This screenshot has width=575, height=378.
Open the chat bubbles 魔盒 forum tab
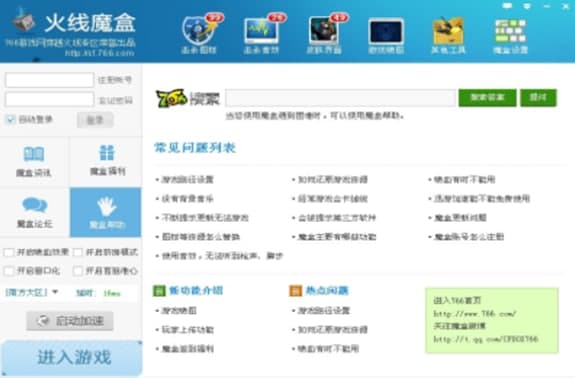tap(34, 213)
